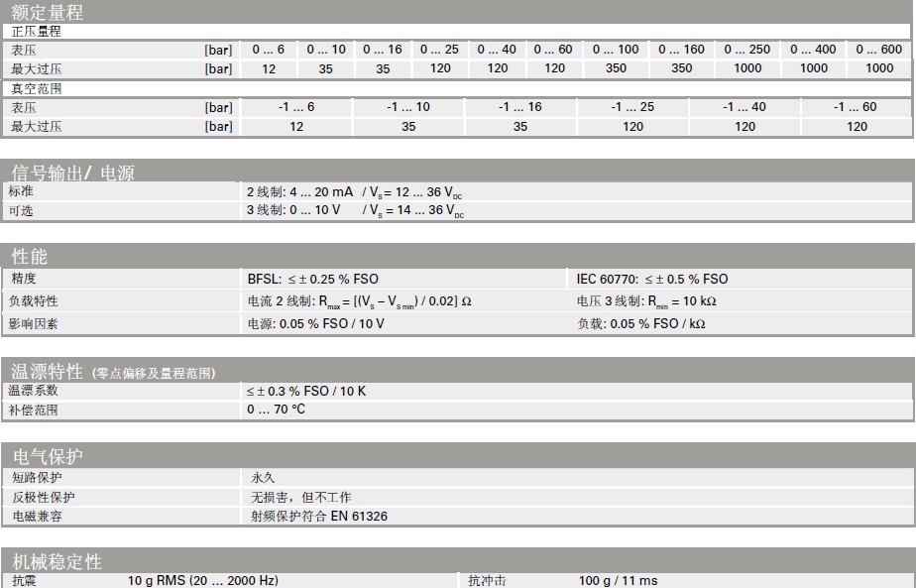Image resolution: width=916 pixels, height=588 pixels.
Task: Select the 0 ... 16 range cell
Action: tap(383, 50)
